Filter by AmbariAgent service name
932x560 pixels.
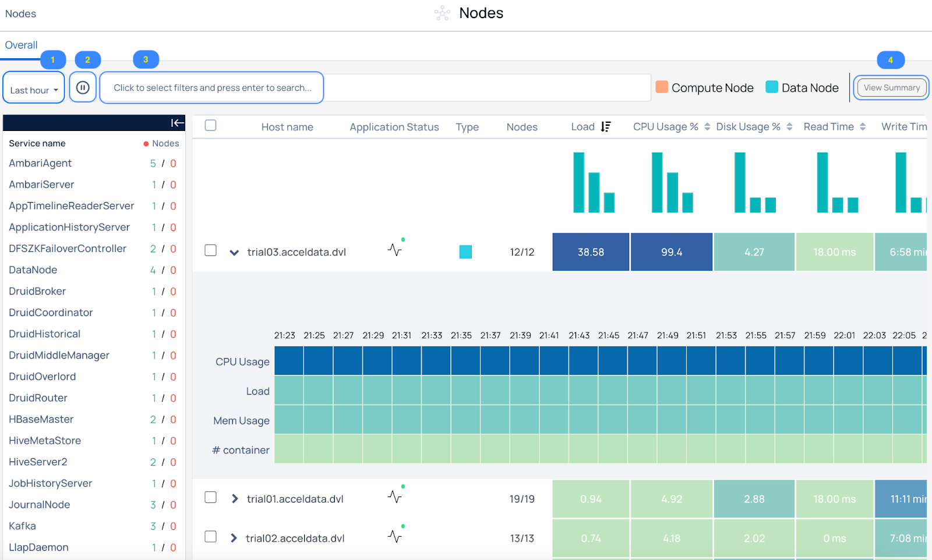[40, 164]
